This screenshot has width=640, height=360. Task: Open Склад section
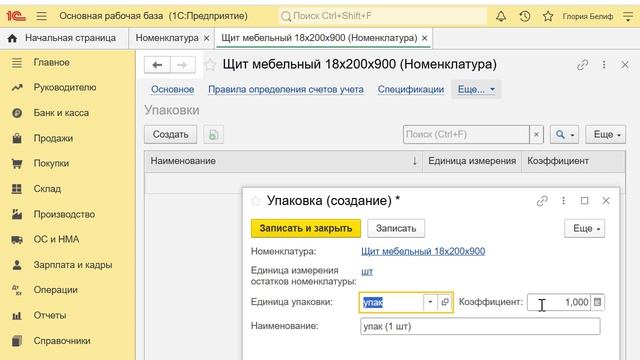[47, 189]
